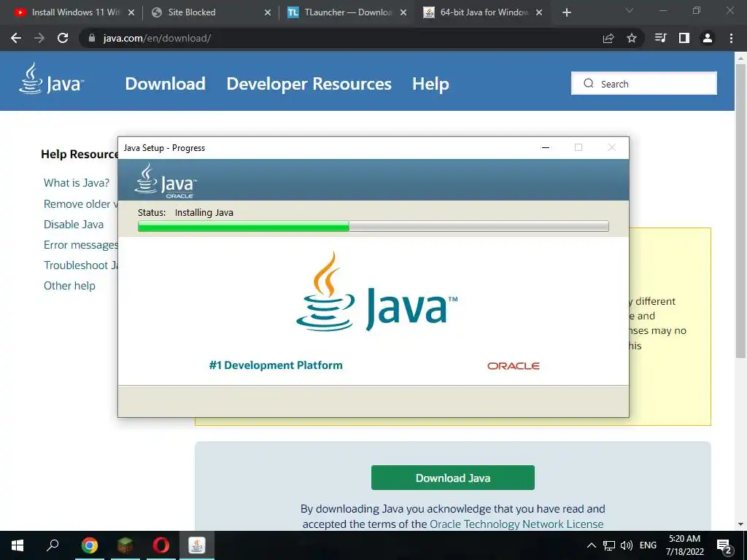The height and width of the screenshot is (560, 747).
Task: Open the Disable Java link
Action: [74, 225]
